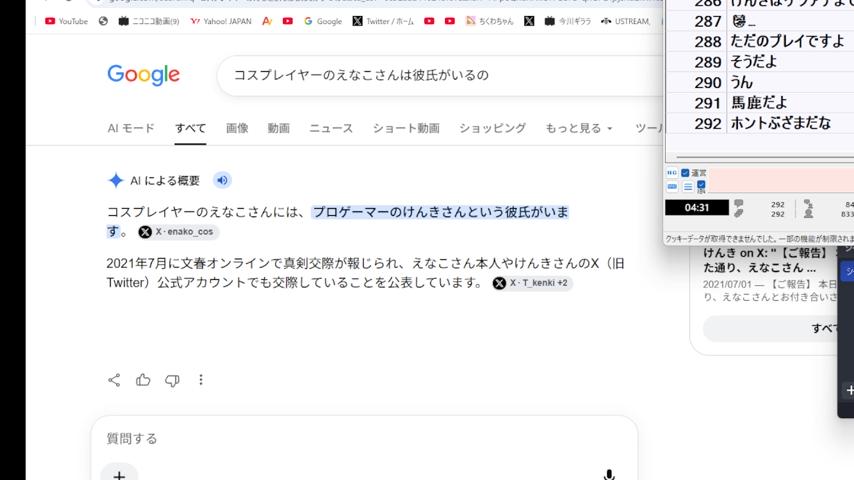
Task: Give thumbs up to AI overview
Action: point(143,380)
